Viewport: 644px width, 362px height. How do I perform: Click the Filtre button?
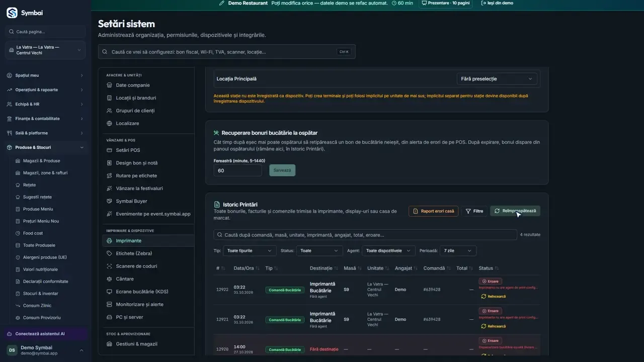point(474,211)
